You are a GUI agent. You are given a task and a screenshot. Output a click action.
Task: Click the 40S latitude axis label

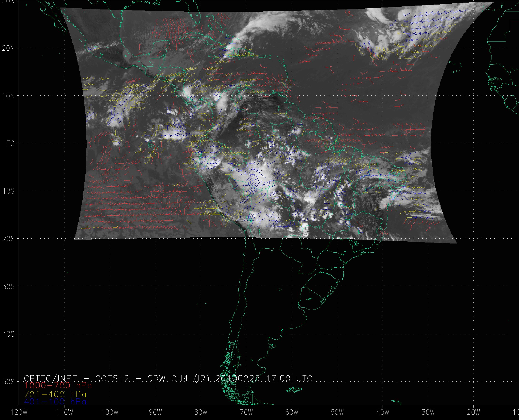(9, 334)
